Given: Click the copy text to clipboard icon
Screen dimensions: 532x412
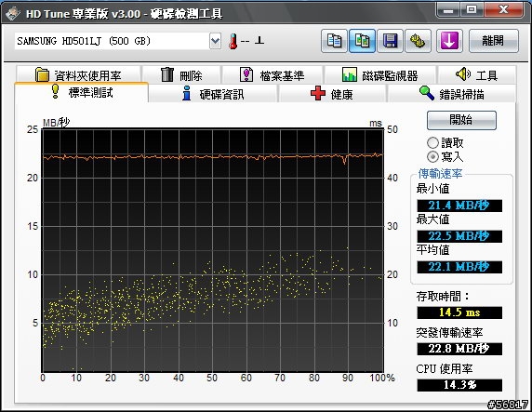Looking at the screenshot, I should [x=334, y=41].
